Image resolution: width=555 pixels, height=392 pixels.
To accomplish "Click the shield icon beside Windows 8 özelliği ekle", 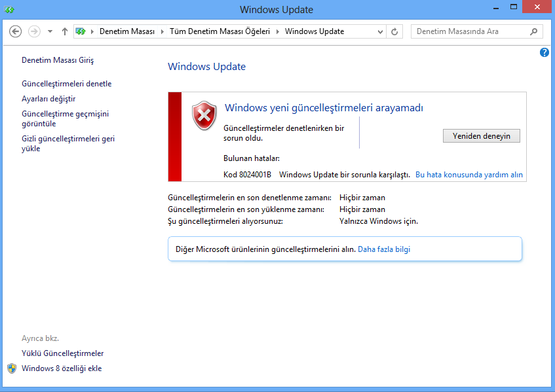I will [12, 368].
